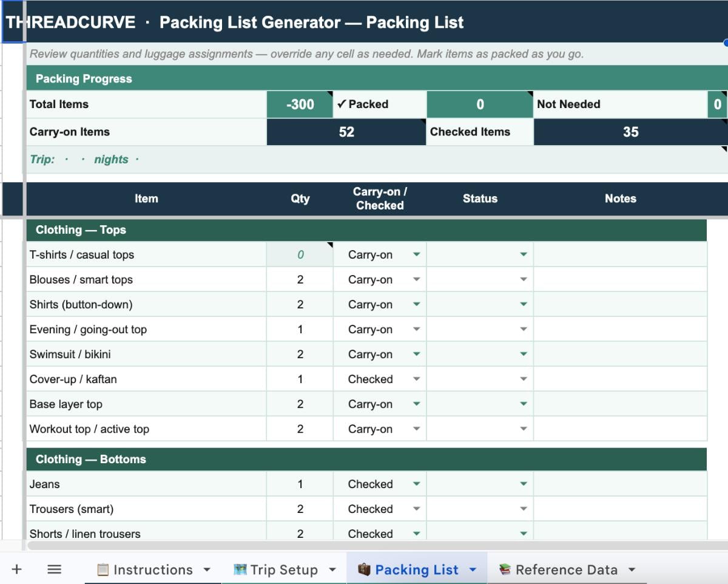
Task: Select the Qty cell for Evening going-out top
Action: coord(300,329)
